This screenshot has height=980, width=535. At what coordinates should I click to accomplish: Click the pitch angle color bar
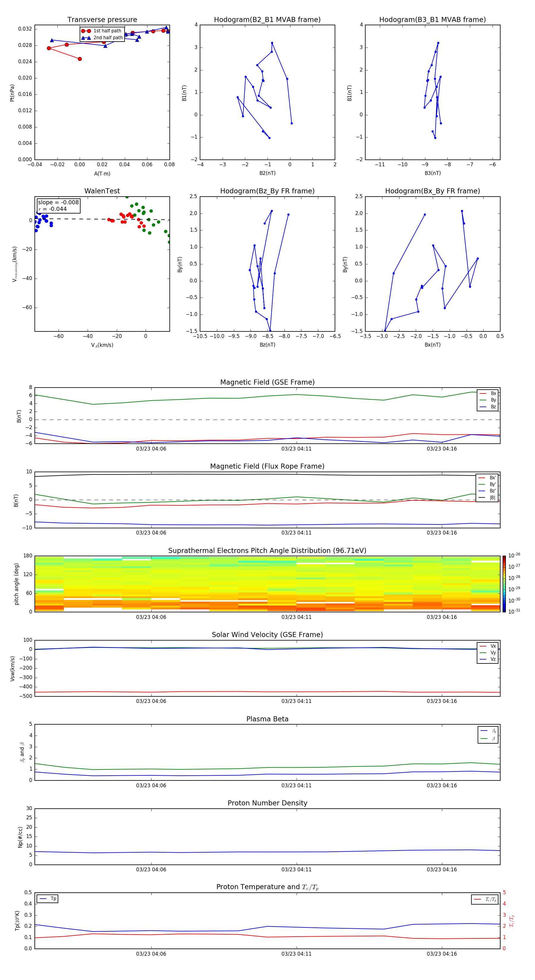[504, 584]
